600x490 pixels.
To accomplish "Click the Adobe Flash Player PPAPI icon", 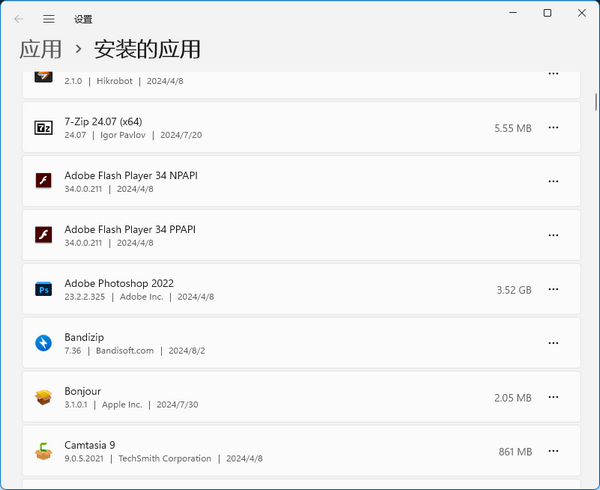I will pos(44,234).
